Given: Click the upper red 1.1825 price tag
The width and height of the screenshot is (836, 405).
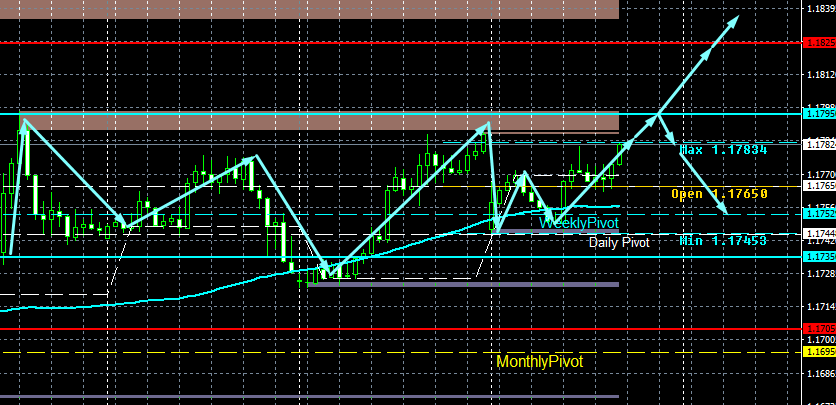Looking at the screenshot, I should coord(820,42).
